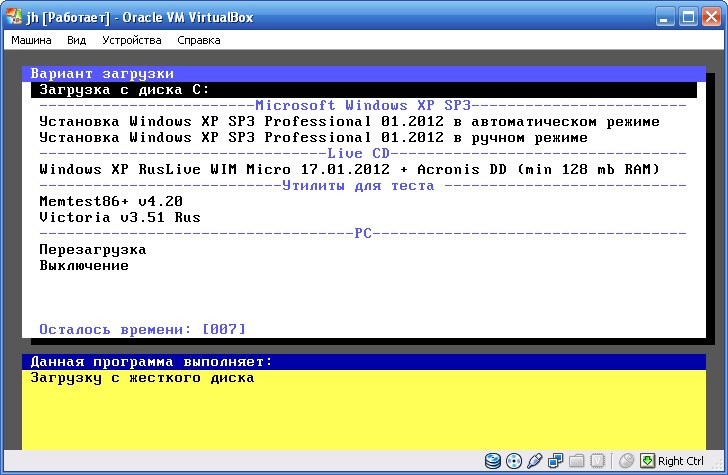Select XP SP3 install 'в автоматическом режиме'

pyautogui.click(x=349, y=122)
